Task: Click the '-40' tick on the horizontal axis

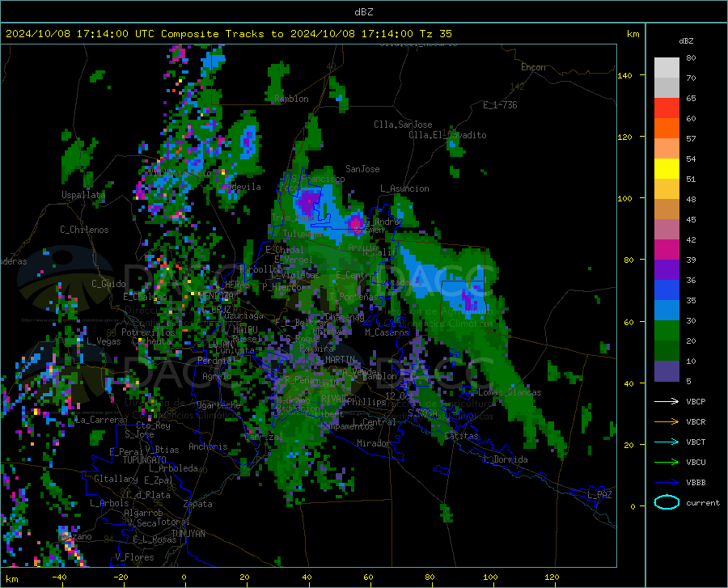Action: pos(59,577)
